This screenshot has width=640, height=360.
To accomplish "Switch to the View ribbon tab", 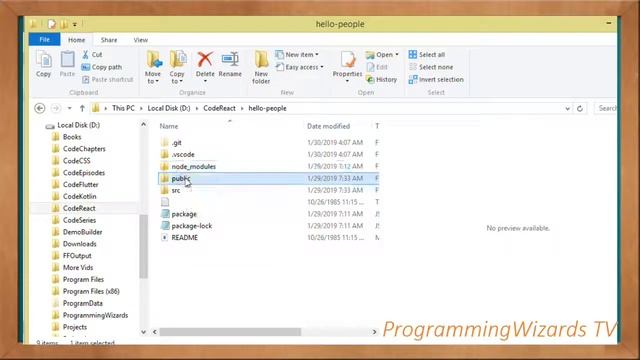I will tap(141, 40).
